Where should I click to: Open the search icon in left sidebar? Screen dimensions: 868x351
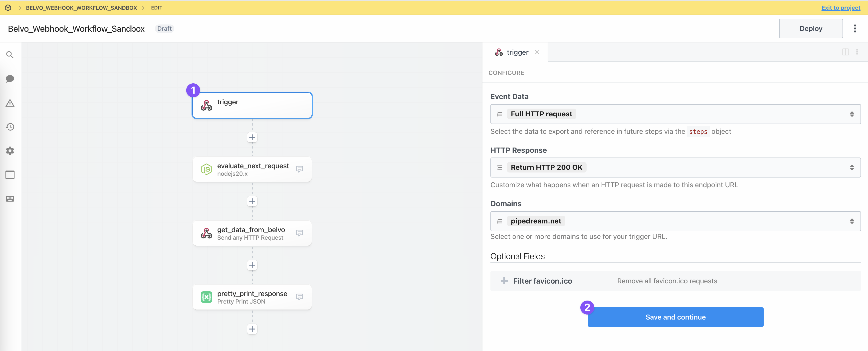(10, 55)
